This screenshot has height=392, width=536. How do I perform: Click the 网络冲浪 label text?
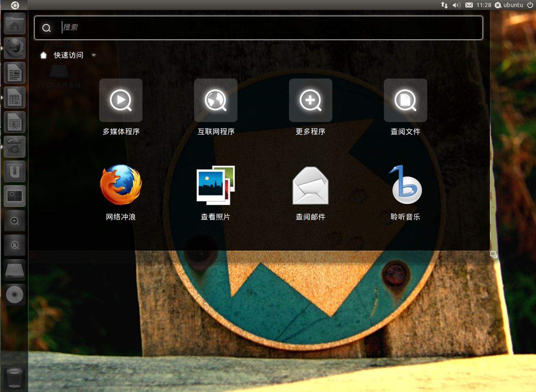pos(121,217)
